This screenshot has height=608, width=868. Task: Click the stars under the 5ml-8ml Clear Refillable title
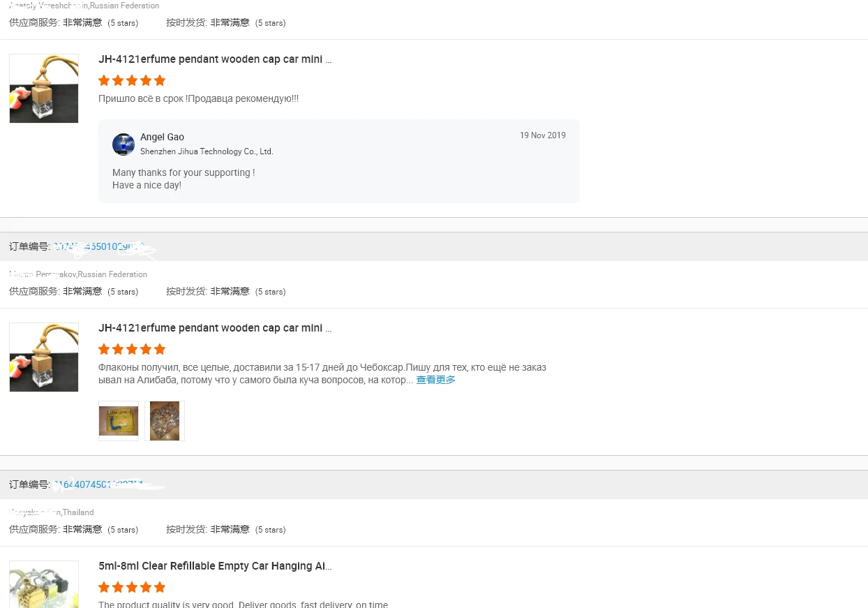(x=132, y=587)
